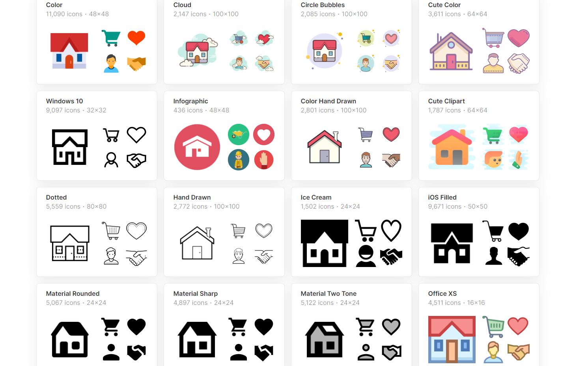Select the handshake icon in Cute Color pack
This screenshot has width=588, height=366.
tap(519, 63)
